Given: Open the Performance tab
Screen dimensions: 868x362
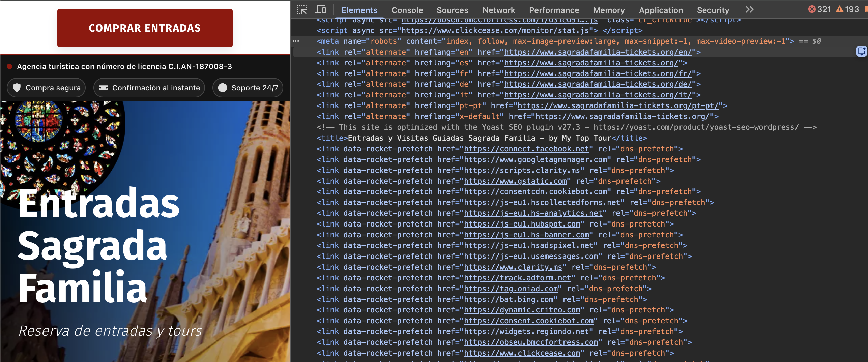Looking at the screenshot, I should coord(554,10).
